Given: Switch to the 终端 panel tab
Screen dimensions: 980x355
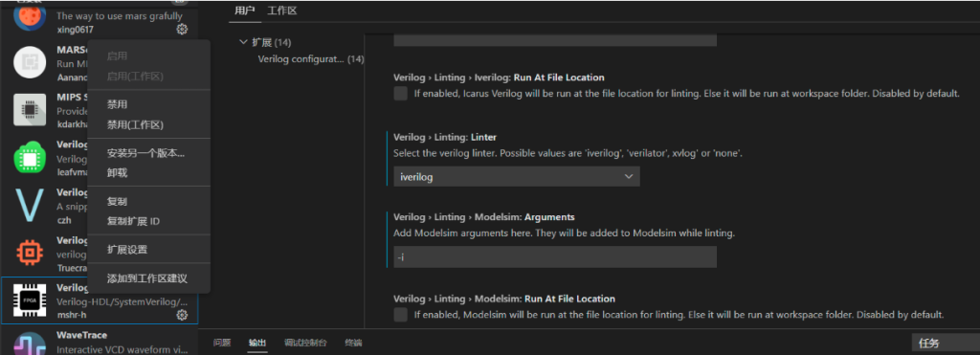Looking at the screenshot, I should pos(353,343).
